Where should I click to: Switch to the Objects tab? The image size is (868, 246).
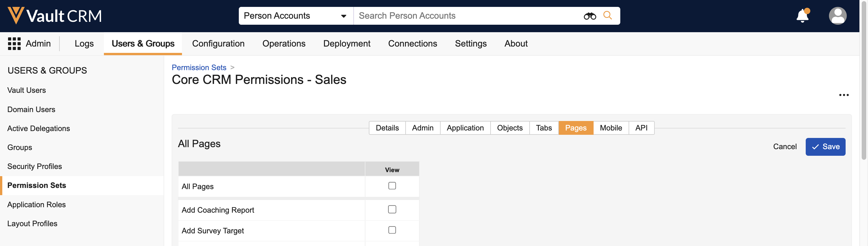[509, 128]
